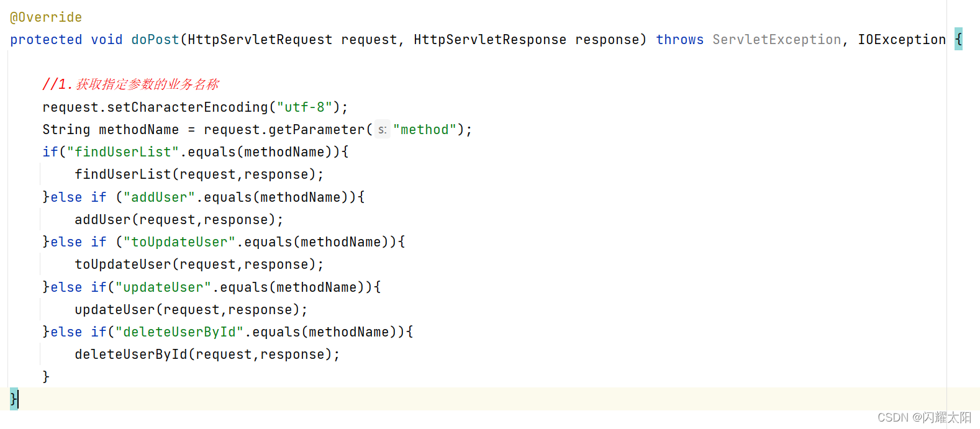This screenshot has width=980, height=429.
Task: Click the "toUpdateUser" string literal
Action: pos(179,242)
